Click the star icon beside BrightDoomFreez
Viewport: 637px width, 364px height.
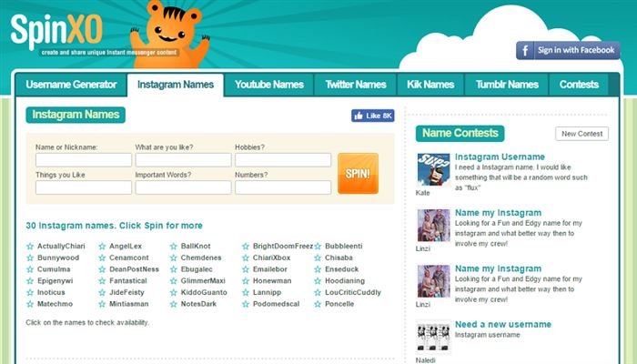(246, 247)
